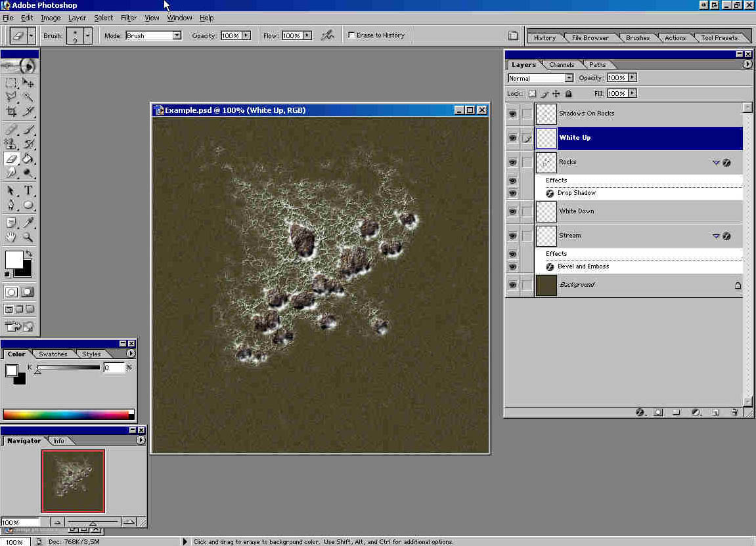Toggle visibility of the Background layer
This screenshot has width=756, height=546.
[512, 285]
